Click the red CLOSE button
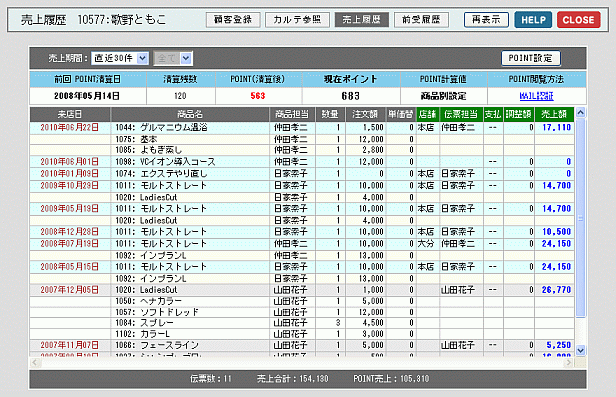The height and width of the screenshot is (397, 616). pos(578,20)
